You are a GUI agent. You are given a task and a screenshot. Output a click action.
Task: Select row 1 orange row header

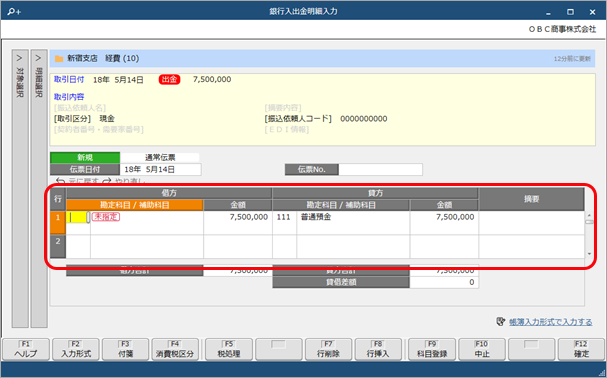click(58, 222)
